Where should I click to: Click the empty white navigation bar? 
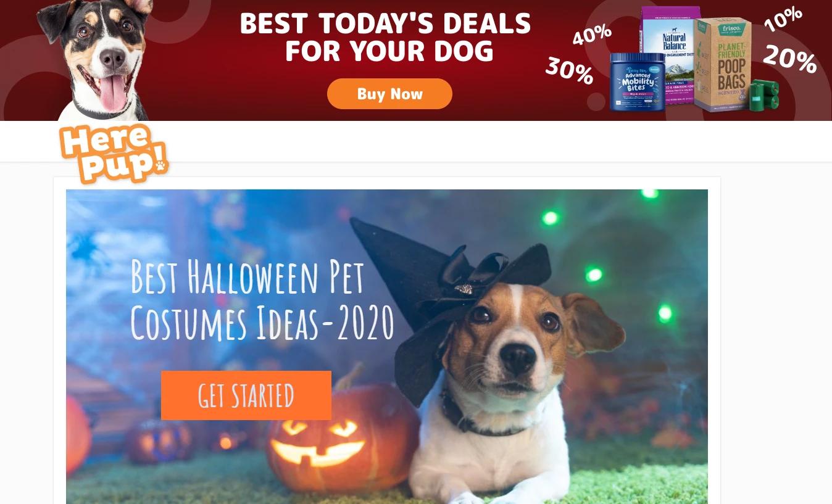tap(416, 141)
